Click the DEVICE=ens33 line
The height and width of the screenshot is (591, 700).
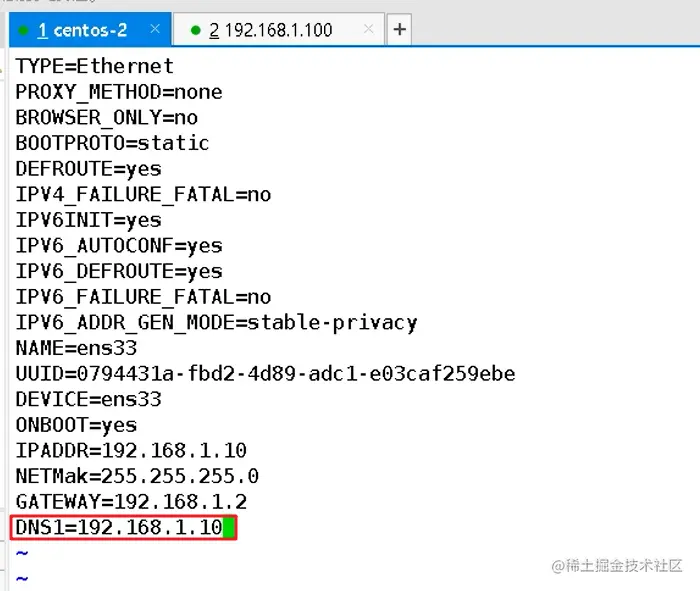tap(88, 399)
